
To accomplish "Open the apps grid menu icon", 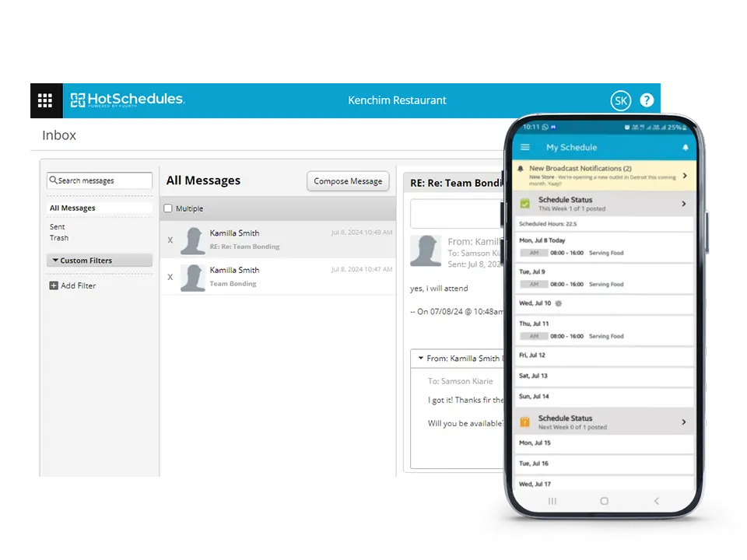I will 44,100.
